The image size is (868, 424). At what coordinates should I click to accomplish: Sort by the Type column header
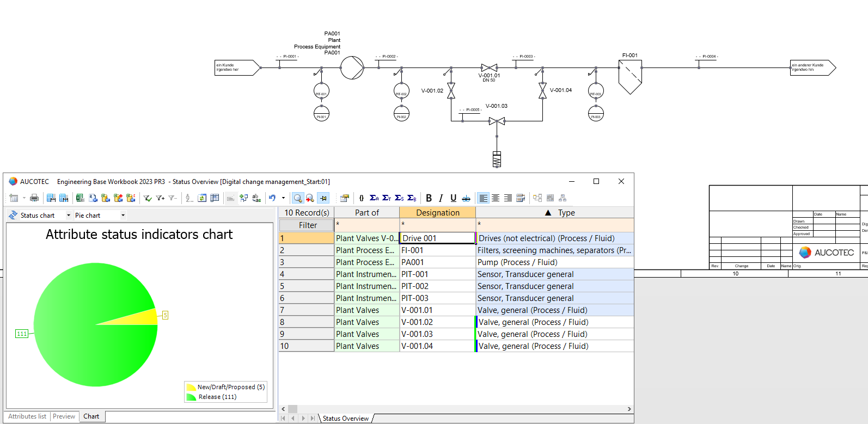pyautogui.click(x=566, y=213)
